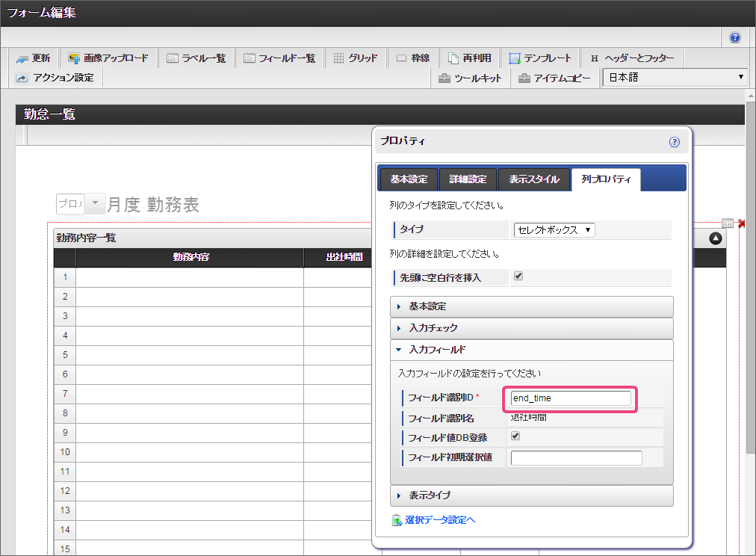The height and width of the screenshot is (556, 756).
Task: Follow the 選択データ設定へ link
Action: coord(439,520)
